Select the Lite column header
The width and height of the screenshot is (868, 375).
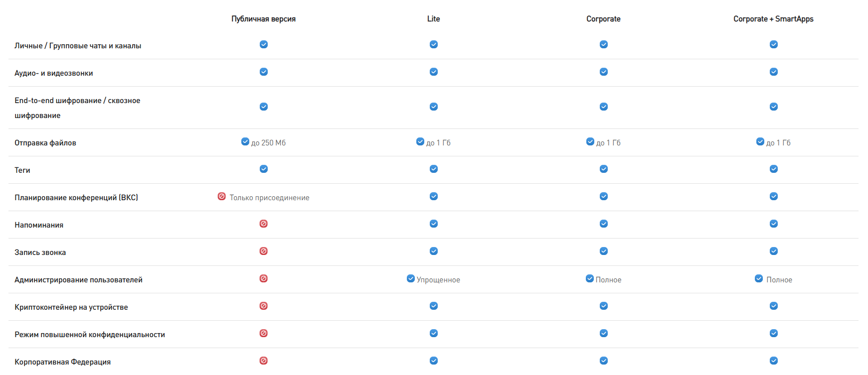pyautogui.click(x=434, y=19)
